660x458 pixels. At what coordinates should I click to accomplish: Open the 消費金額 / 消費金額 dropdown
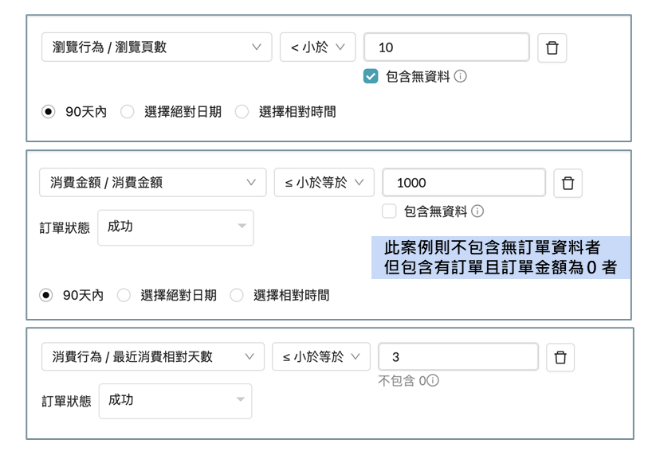click(153, 183)
